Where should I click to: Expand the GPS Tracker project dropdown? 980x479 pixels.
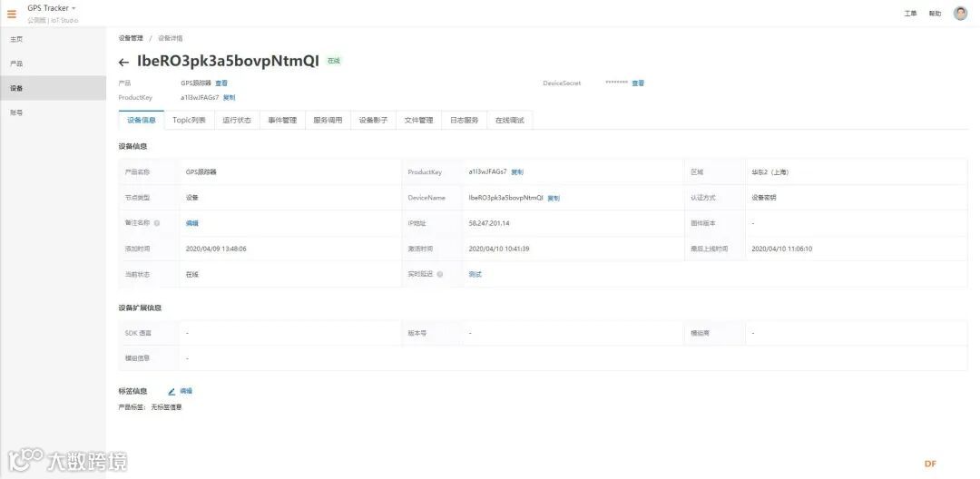click(x=52, y=8)
